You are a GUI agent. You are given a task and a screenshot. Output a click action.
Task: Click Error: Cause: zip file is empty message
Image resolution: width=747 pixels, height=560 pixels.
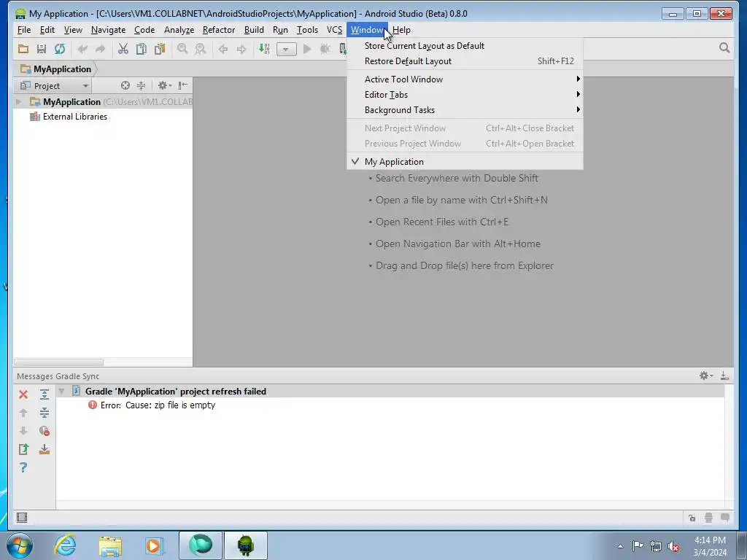click(x=158, y=405)
